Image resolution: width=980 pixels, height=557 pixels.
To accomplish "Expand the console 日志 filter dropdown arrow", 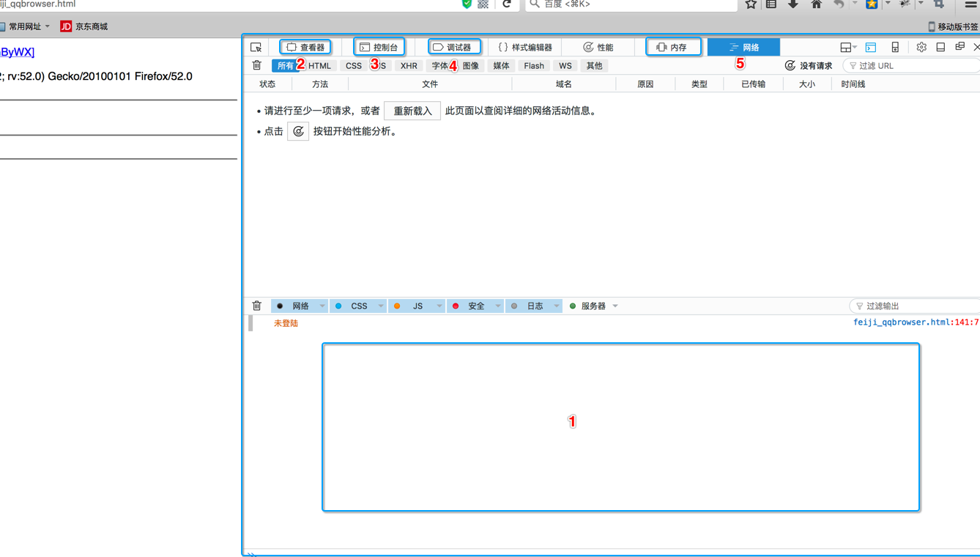I will pos(557,306).
